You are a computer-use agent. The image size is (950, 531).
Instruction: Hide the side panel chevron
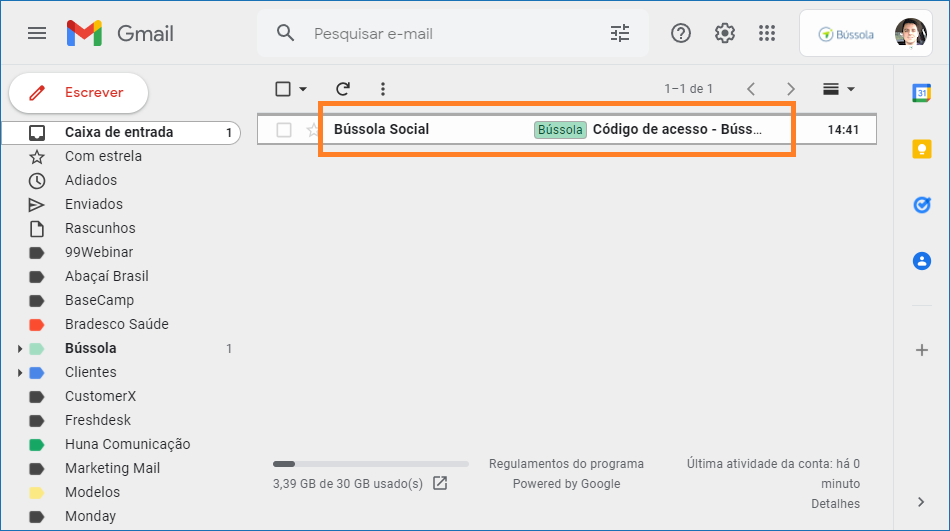point(921,502)
